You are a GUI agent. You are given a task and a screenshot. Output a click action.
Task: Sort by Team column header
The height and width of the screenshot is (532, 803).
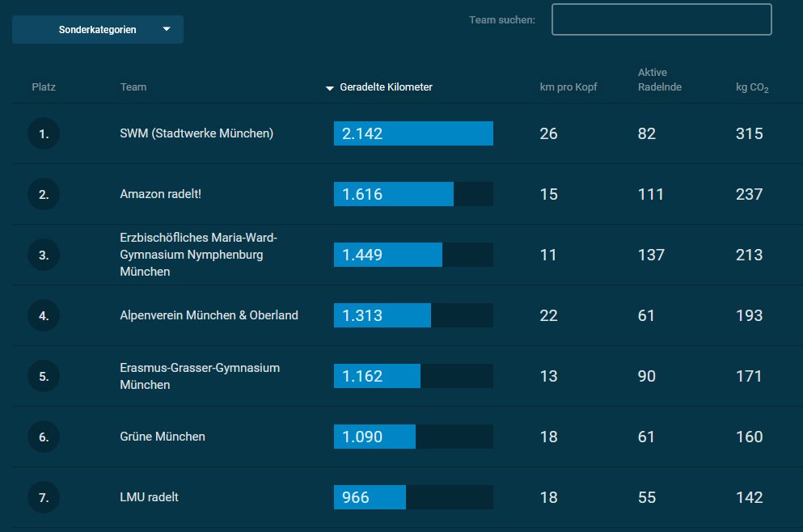[133, 87]
